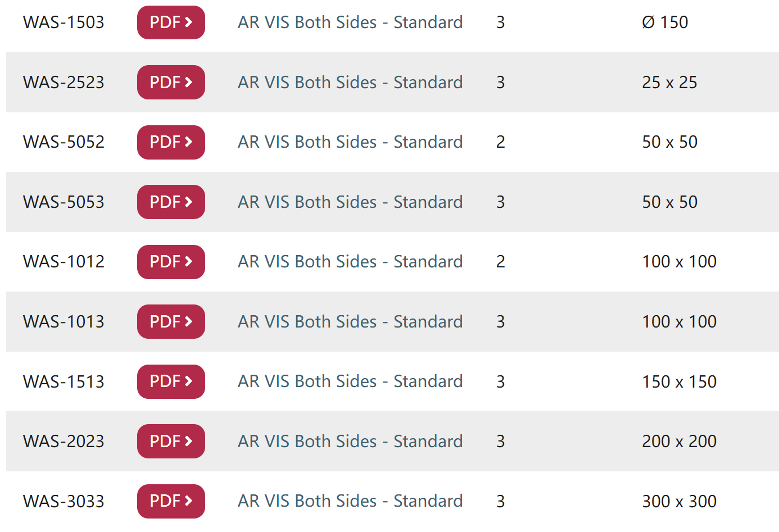Open AR VIS coating link for WAS-5053
The image size is (779, 532).
coord(350,202)
